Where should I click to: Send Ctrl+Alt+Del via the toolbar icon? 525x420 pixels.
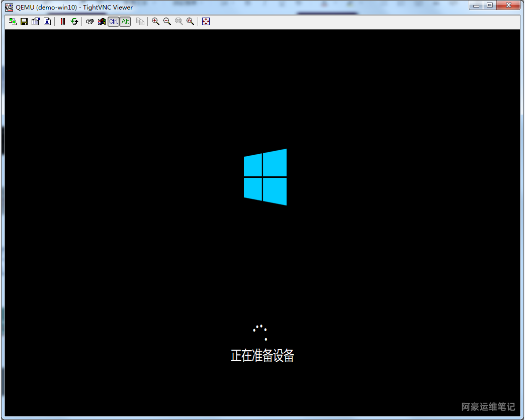click(x=90, y=22)
